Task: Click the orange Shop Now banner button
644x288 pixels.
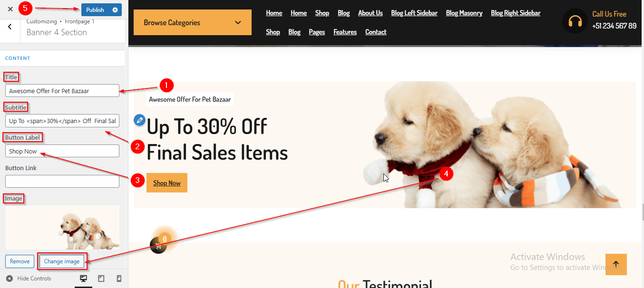Action: click(x=167, y=183)
